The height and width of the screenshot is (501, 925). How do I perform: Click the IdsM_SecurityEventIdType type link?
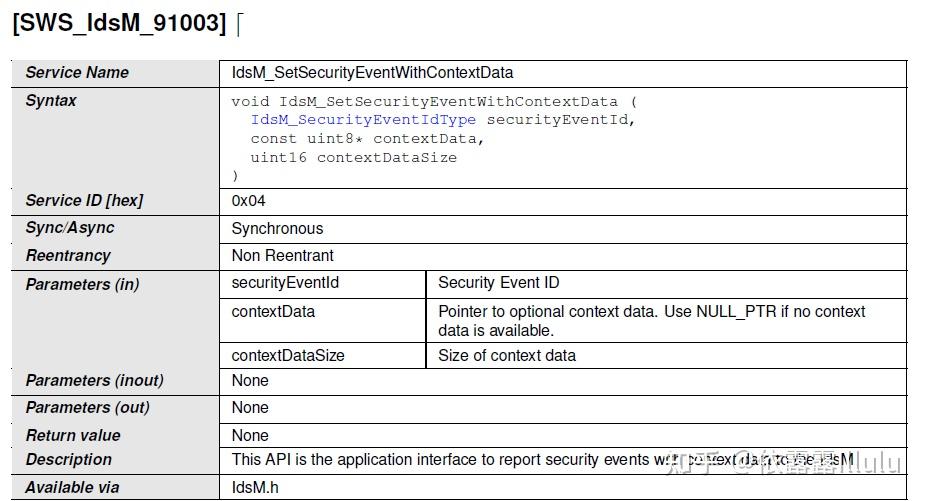point(364,120)
